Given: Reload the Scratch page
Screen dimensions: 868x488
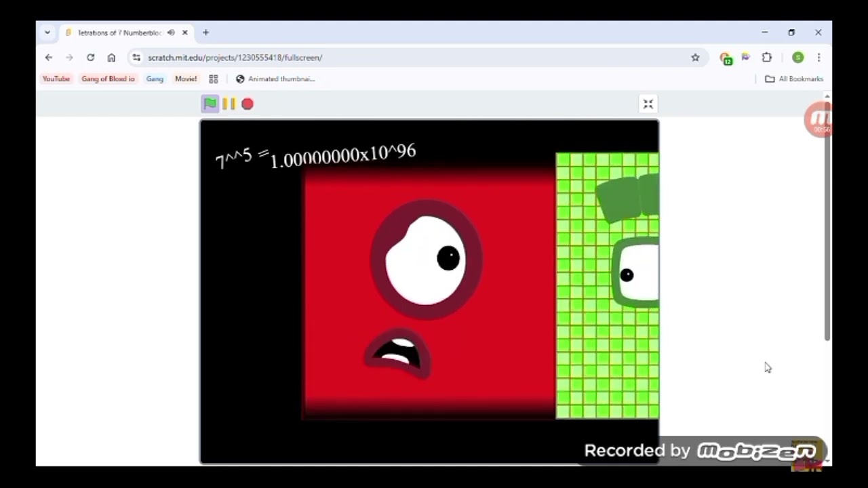Looking at the screenshot, I should point(90,58).
